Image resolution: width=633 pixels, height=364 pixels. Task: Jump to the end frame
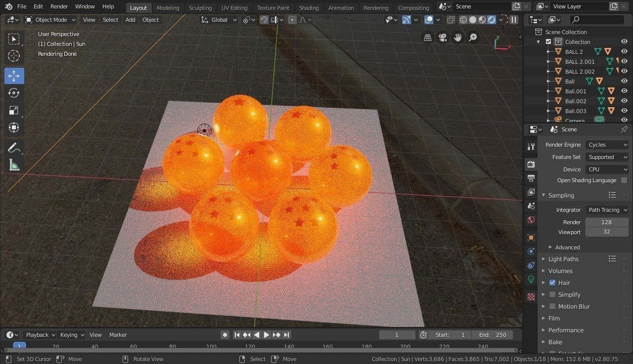tap(286, 335)
